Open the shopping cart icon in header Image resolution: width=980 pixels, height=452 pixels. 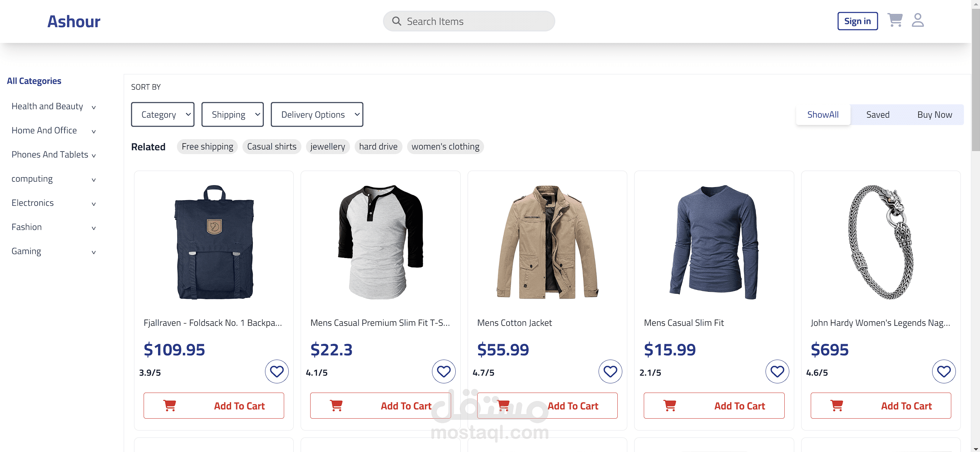point(895,20)
